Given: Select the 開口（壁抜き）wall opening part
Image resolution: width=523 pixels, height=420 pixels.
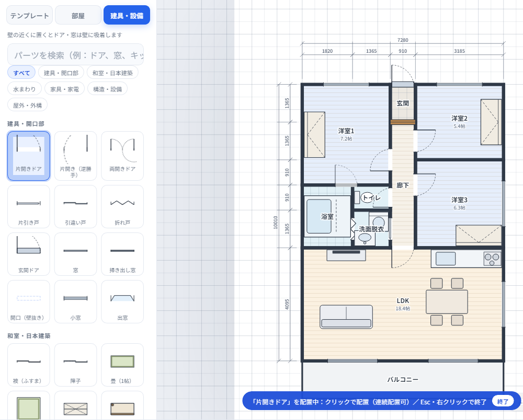Looking at the screenshot, I should click(29, 302).
